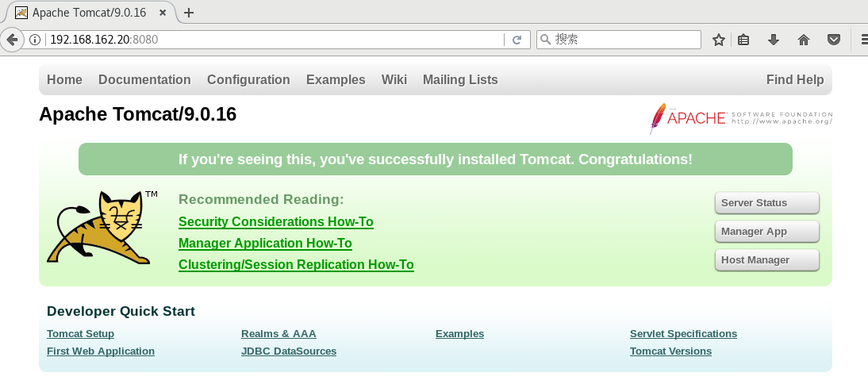Open Examples in the top navigation bar
868x384 pixels.
coord(336,79)
